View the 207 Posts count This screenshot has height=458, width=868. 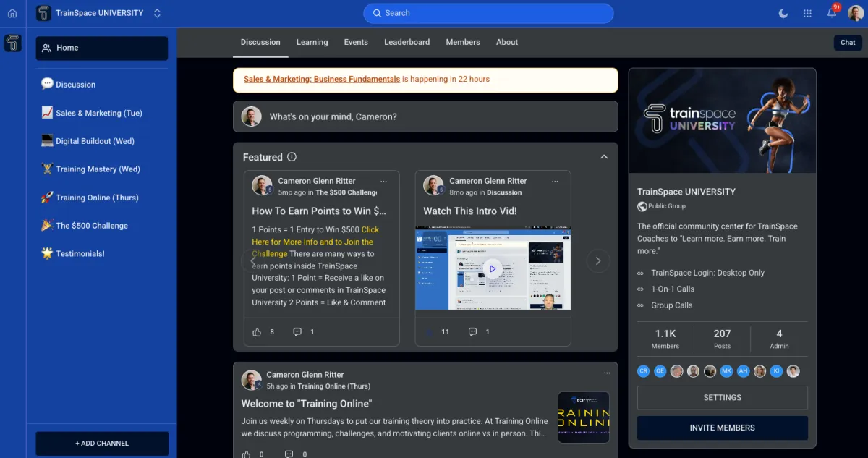(722, 339)
